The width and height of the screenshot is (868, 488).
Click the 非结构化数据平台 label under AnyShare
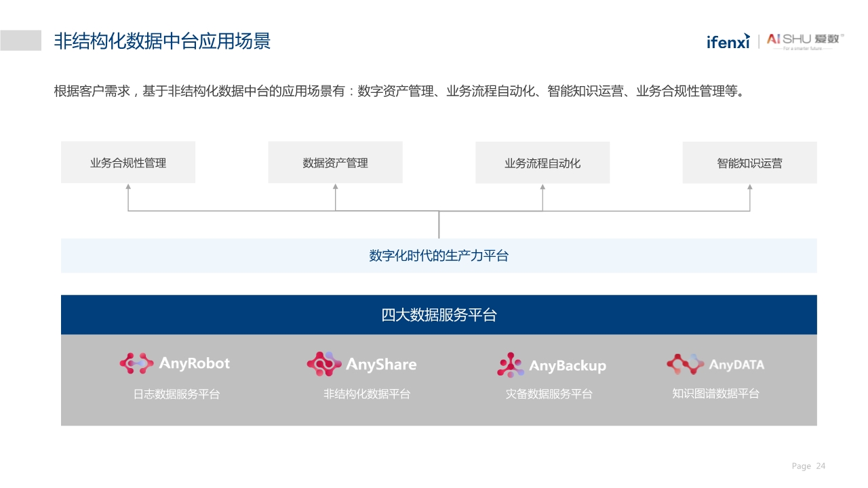[368, 394]
